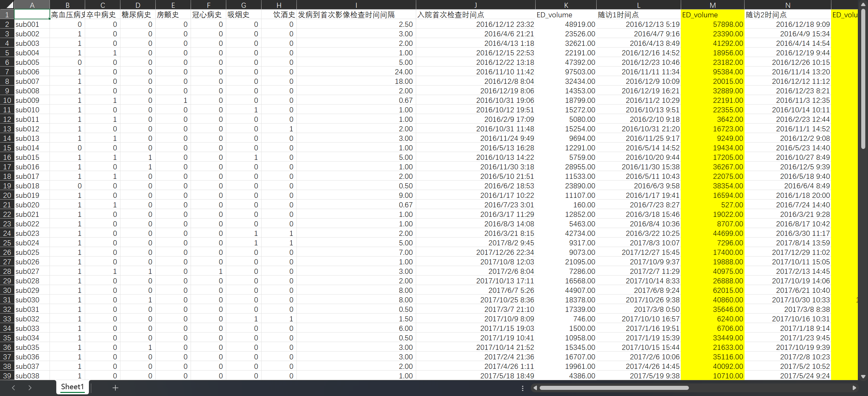Viewport: 868px width, 396px height.
Task: Select highlighted value 62015.00
Action: (x=713, y=290)
